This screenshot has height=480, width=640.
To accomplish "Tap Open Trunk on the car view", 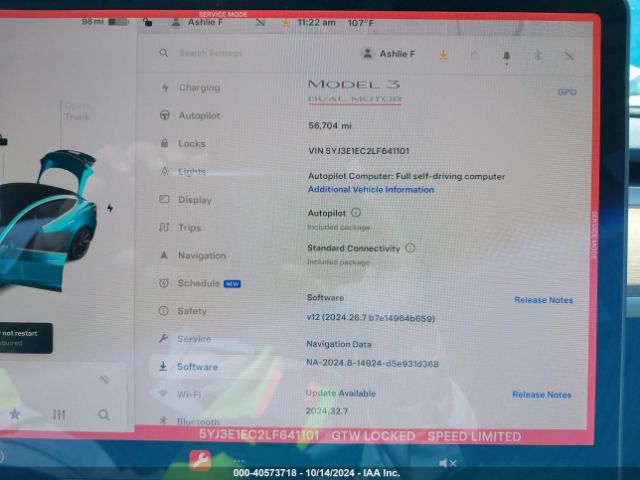I will pos(77,111).
